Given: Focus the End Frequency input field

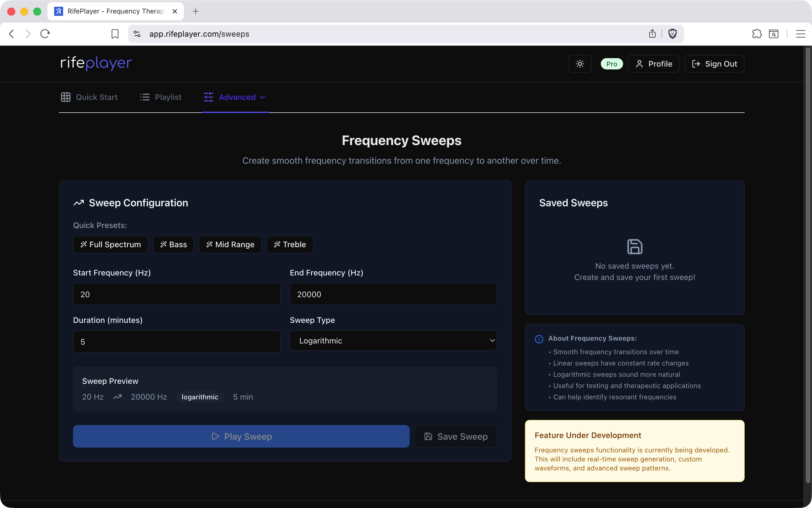Looking at the screenshot, I should tap(393, 294).
